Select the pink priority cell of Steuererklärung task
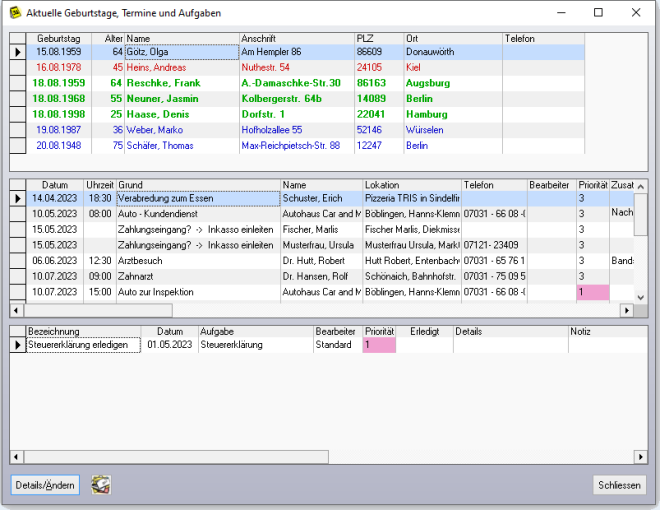The height and width of the screenshot is (510, 660). pyautogui.click(x=379, y=345)
